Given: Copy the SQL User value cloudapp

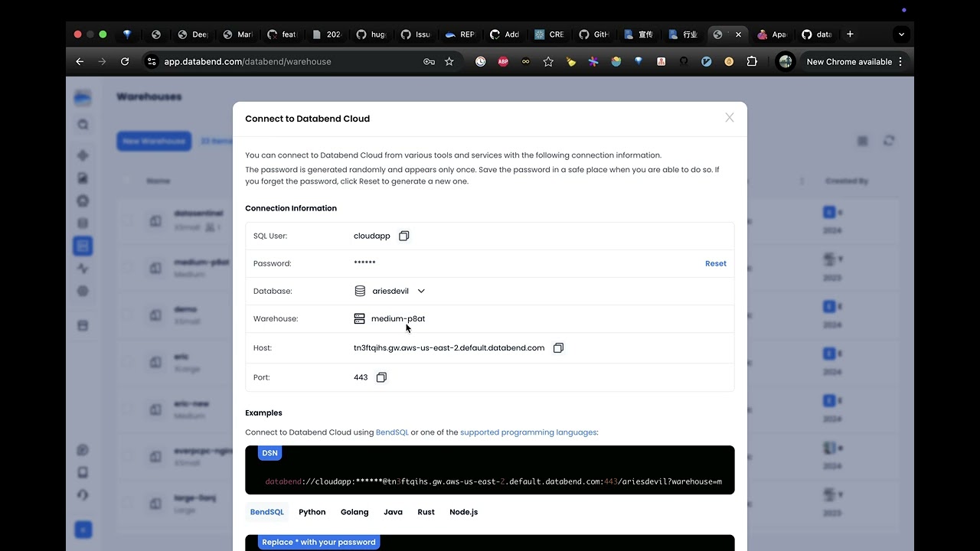Looking at the screenshot, I should coord(404,236).
